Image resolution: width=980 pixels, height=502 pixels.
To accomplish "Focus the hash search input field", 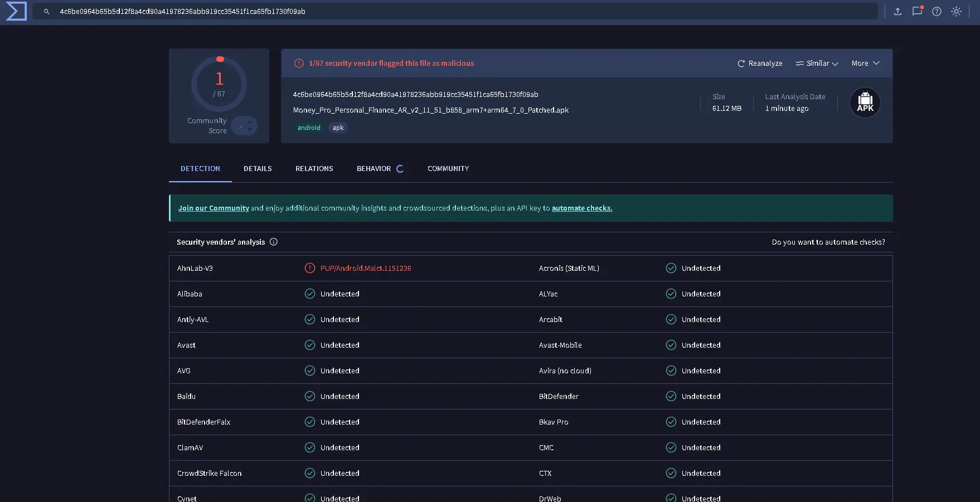I will (455, 12).
